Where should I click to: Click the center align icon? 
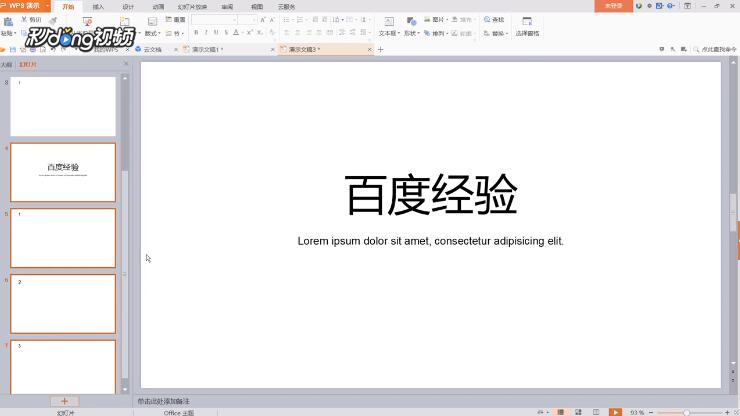point(297,33)
